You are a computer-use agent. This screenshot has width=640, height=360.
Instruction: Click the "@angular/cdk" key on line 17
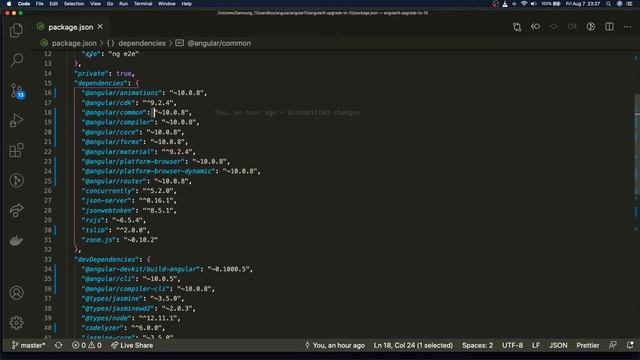pos(109,103)
